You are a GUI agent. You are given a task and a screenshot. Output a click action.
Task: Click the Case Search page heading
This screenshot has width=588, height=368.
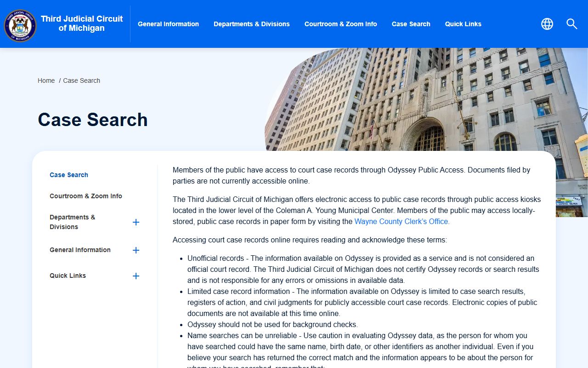click(x=93, y=120)
